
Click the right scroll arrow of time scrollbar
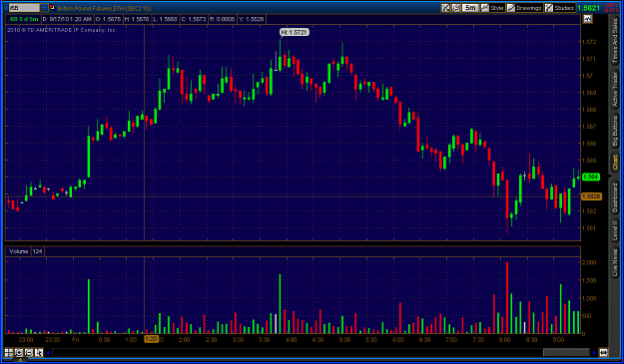point(594,352)
